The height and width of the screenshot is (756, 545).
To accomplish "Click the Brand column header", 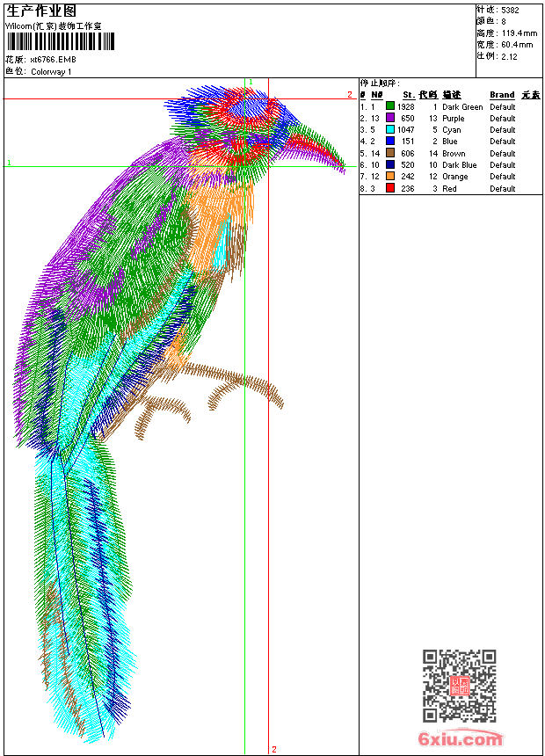I will [502, 95].
